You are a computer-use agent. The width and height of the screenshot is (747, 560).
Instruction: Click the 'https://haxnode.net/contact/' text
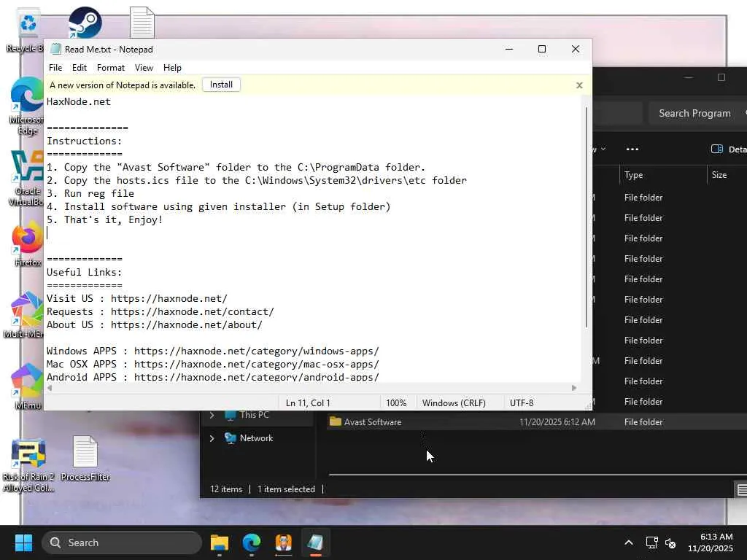coord(193,311)
